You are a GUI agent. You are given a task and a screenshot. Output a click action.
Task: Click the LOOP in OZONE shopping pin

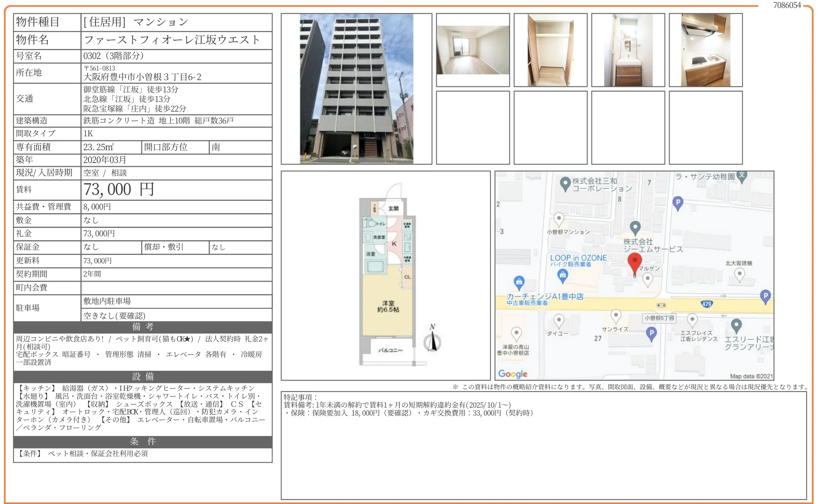click(x=562, y=275)
